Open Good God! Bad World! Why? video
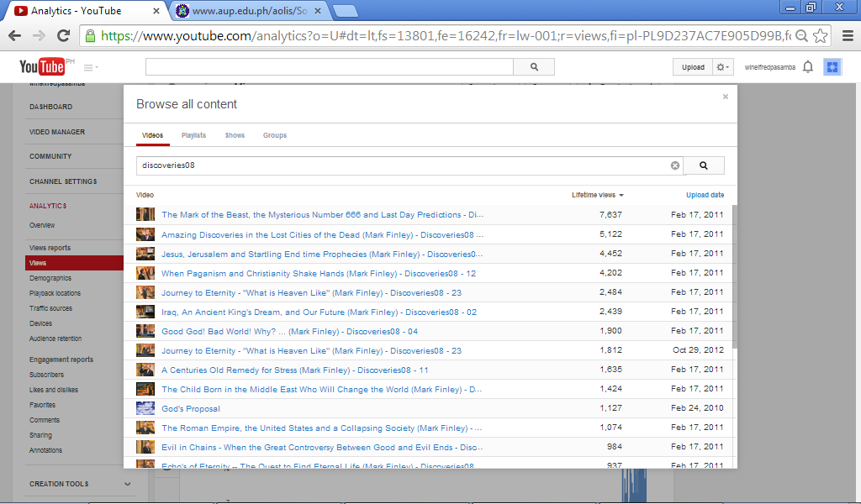 coord(289,331)
